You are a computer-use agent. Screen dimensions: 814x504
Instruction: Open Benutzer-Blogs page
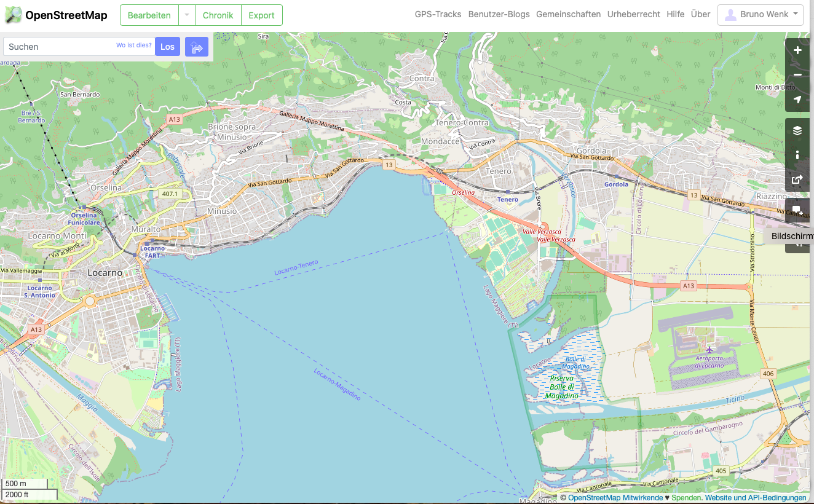pyautogui.click(x=499, y=14)
